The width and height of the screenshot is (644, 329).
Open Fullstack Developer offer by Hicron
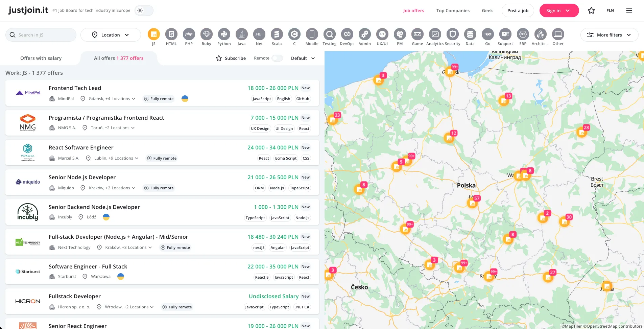click(162, 301)
